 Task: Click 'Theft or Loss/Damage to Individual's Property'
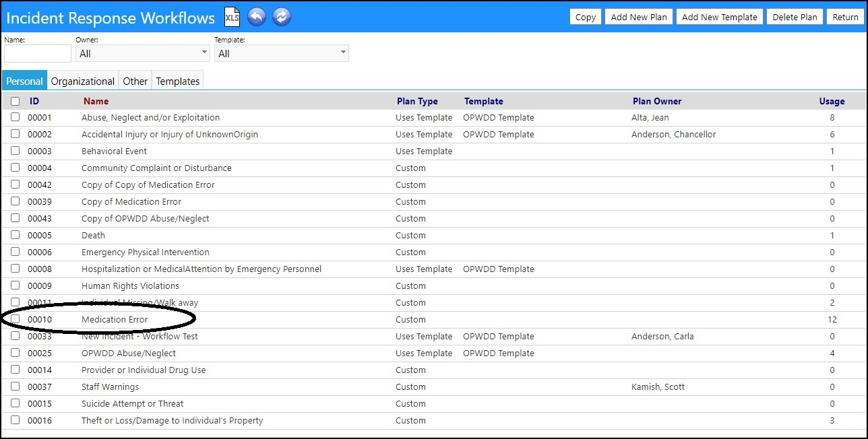[x=173, y=420]
